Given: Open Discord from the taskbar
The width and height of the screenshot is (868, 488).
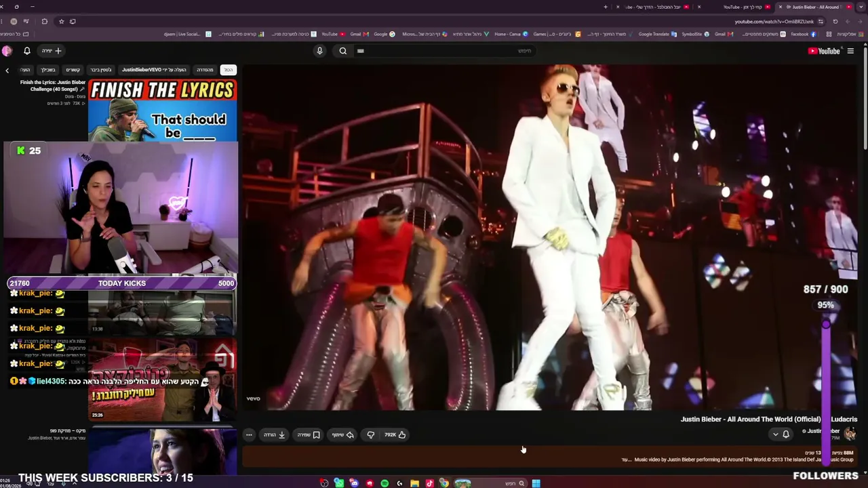Looking at the screenshot, I should point(354,483).
